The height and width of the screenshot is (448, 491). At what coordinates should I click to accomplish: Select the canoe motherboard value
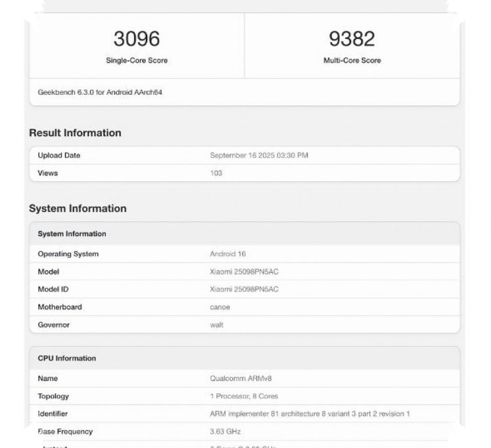[x=220, y=307]
